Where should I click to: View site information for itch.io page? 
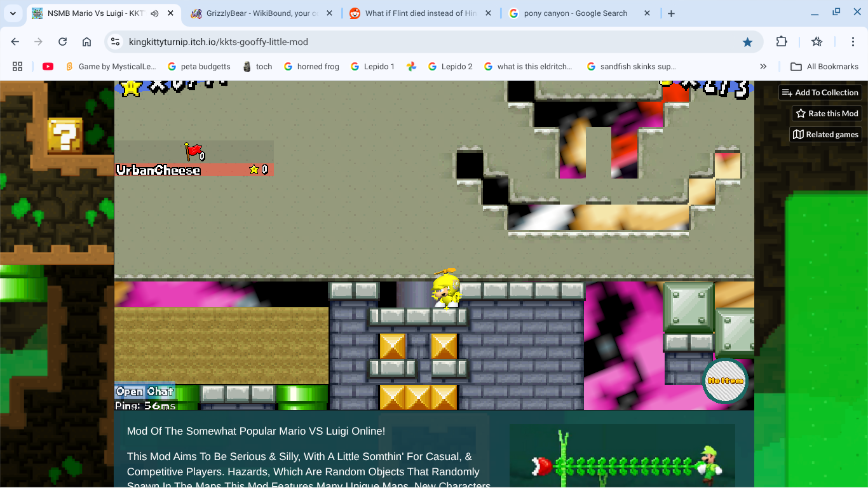(115, 42)
